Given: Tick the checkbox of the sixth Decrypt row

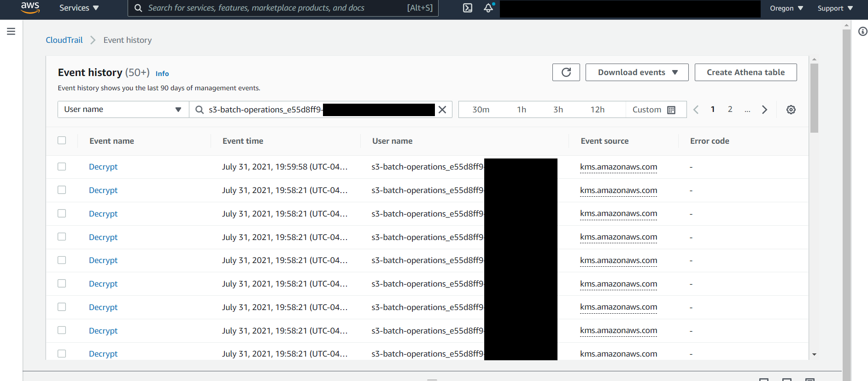Looking at the screenshot, I should tap(62, 283).
